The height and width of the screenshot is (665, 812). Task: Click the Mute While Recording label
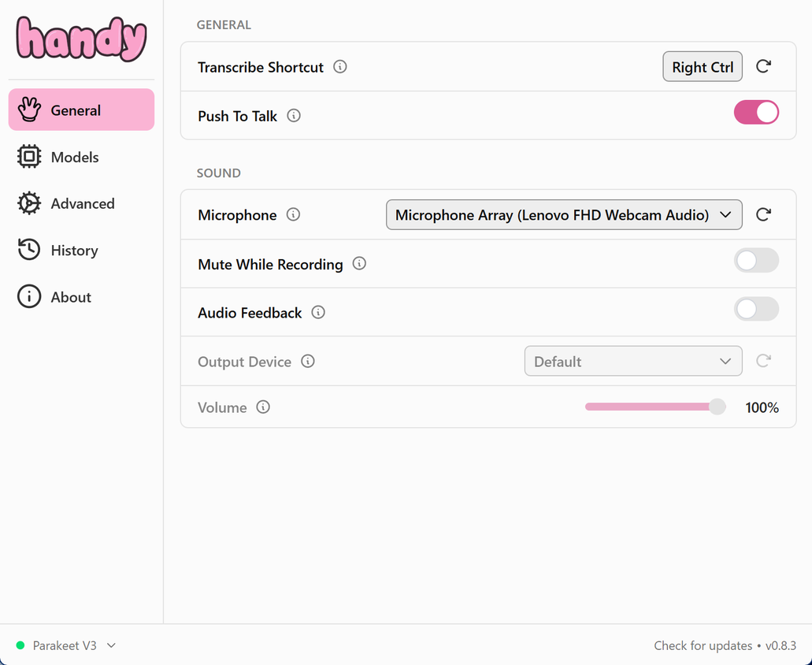(270, 264)
